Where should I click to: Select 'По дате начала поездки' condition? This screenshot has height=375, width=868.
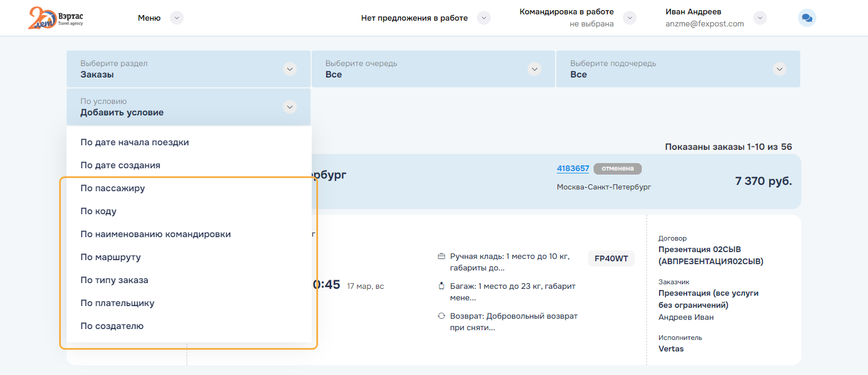pos(134,142)
